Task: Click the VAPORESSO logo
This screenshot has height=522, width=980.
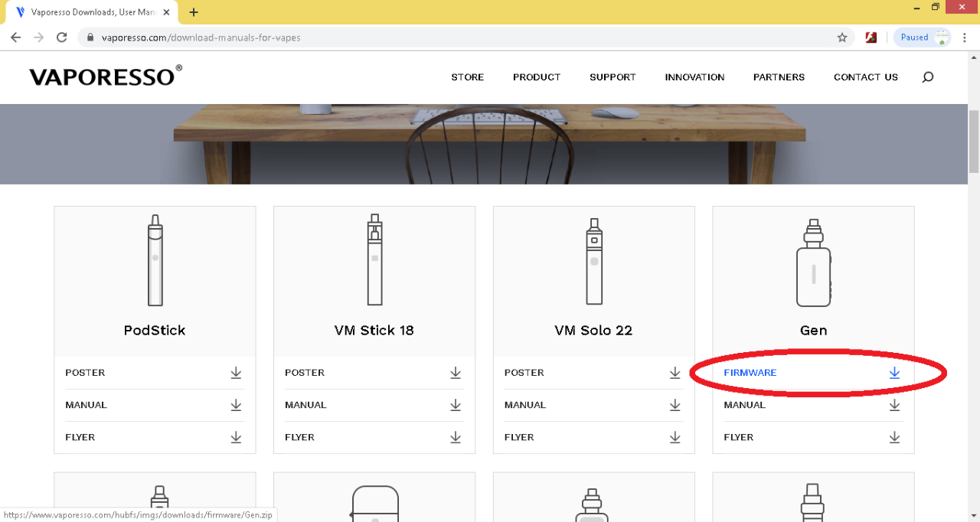Action: (x=106, y=76)
